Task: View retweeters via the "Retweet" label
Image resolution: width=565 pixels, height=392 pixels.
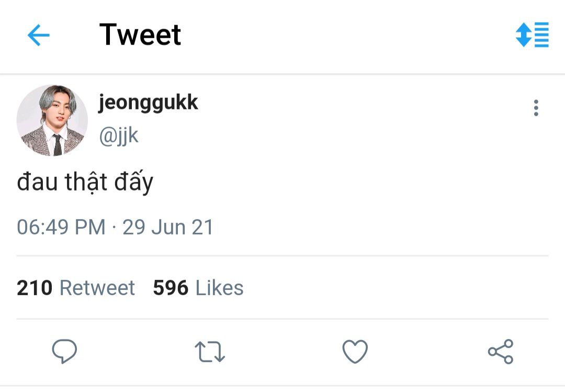Action: (97, 288)
